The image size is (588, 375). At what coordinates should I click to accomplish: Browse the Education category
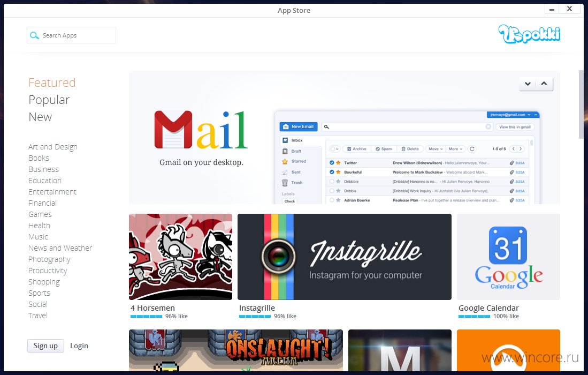pos(44,181)
